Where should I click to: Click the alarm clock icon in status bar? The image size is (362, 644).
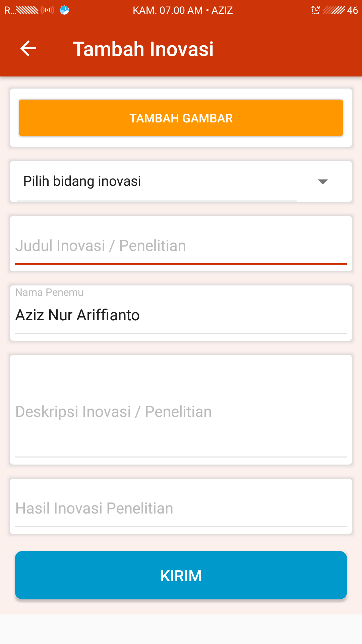tap(315, 10)
